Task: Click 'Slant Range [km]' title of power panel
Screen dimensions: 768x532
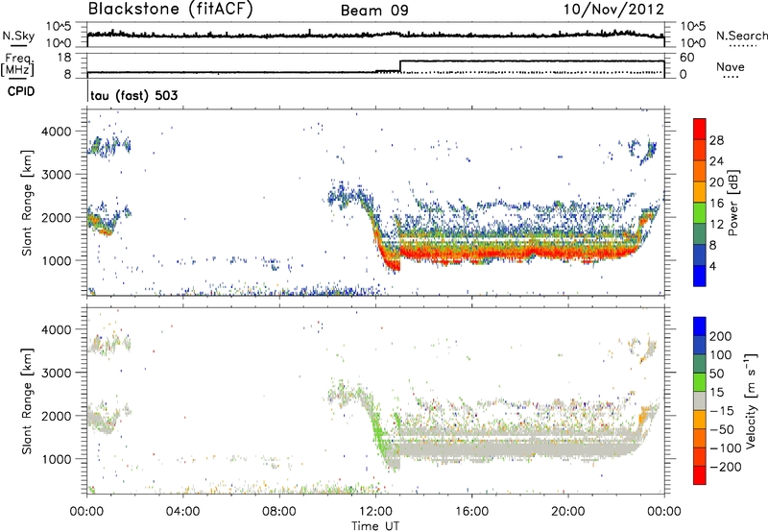Action: click(27, 203)
